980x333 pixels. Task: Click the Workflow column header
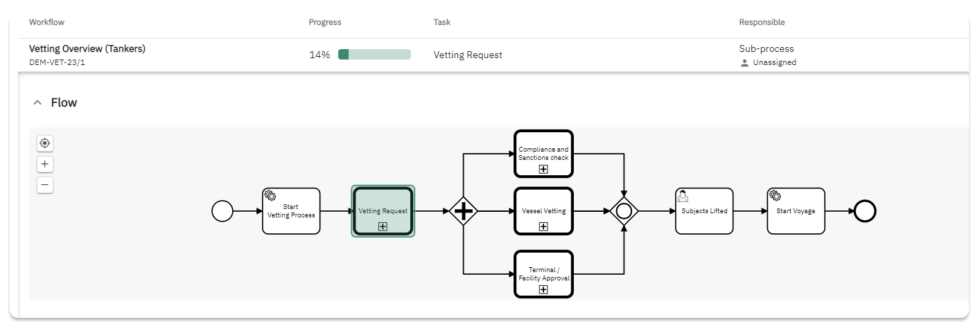pos(46,22)
